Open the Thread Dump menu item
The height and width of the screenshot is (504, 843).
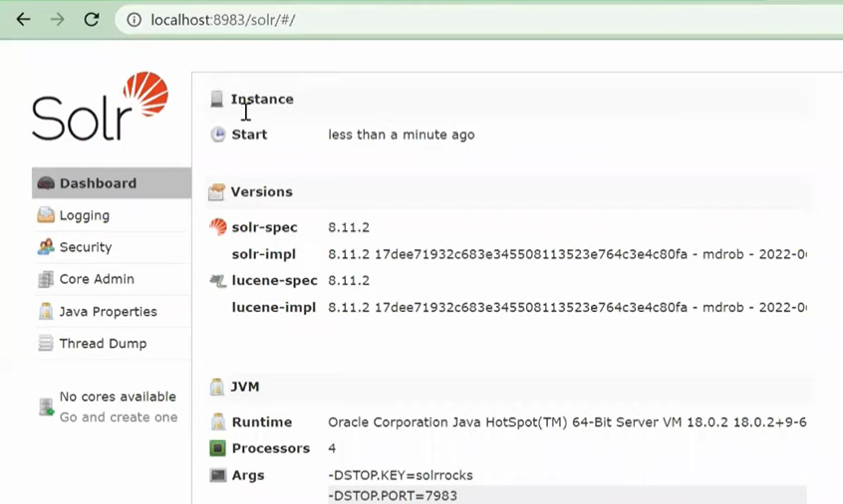[x=112, y=344]
